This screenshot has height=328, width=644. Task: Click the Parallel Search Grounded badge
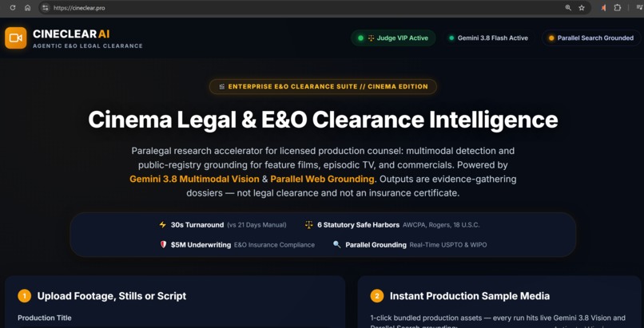click(x=591, y=38)
